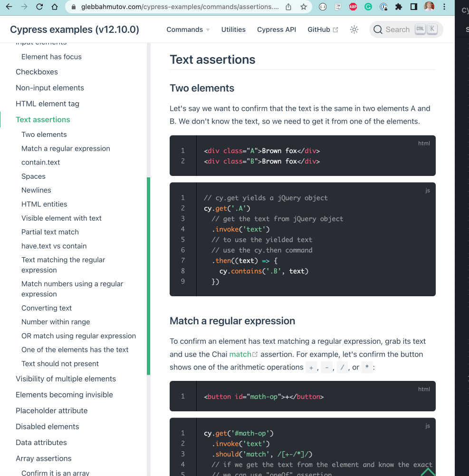Reload the page with the refresh icon
469x476 pixels.
(x=39, y=7)
